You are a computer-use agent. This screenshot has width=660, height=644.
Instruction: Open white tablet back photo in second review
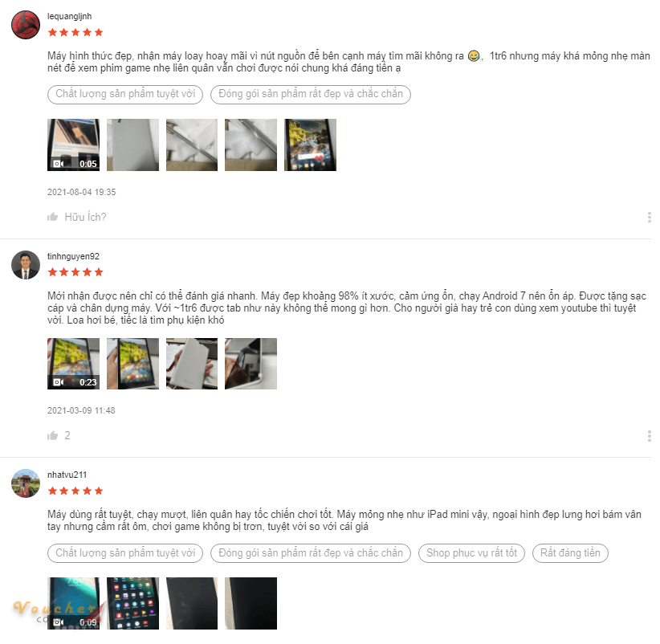pos(192,364)
